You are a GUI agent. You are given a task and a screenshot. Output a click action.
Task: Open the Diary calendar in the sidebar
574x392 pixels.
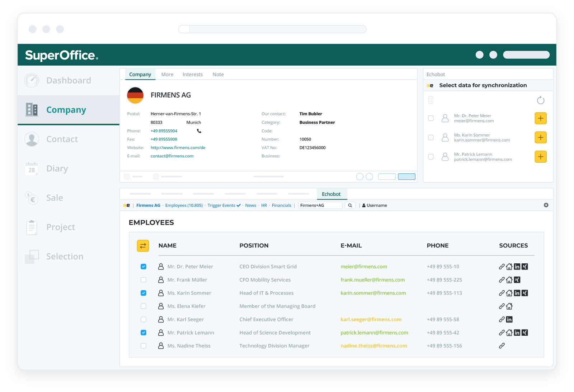(x=57, y=168)
